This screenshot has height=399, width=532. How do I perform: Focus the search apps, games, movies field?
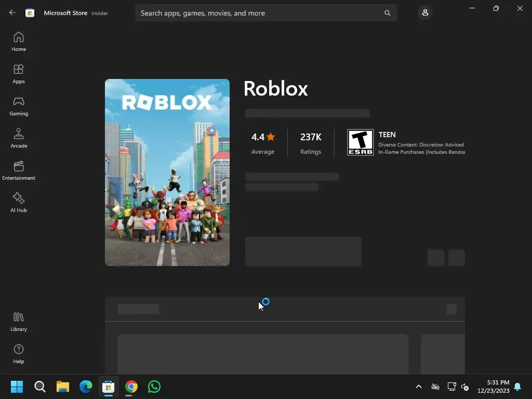click(x=265, y=13)
